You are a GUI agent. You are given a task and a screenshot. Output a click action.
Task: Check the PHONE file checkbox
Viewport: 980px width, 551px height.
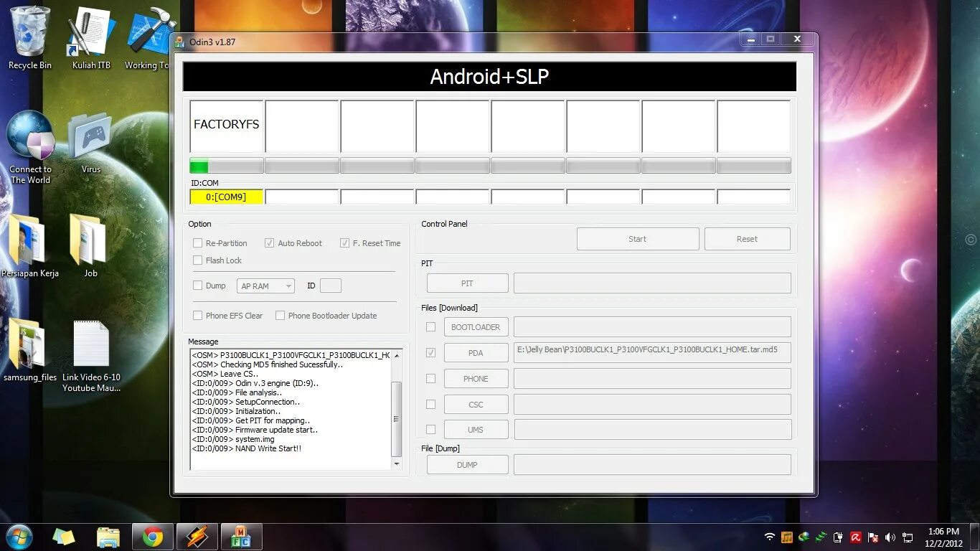pyautogui.click(x=430, y=379)
